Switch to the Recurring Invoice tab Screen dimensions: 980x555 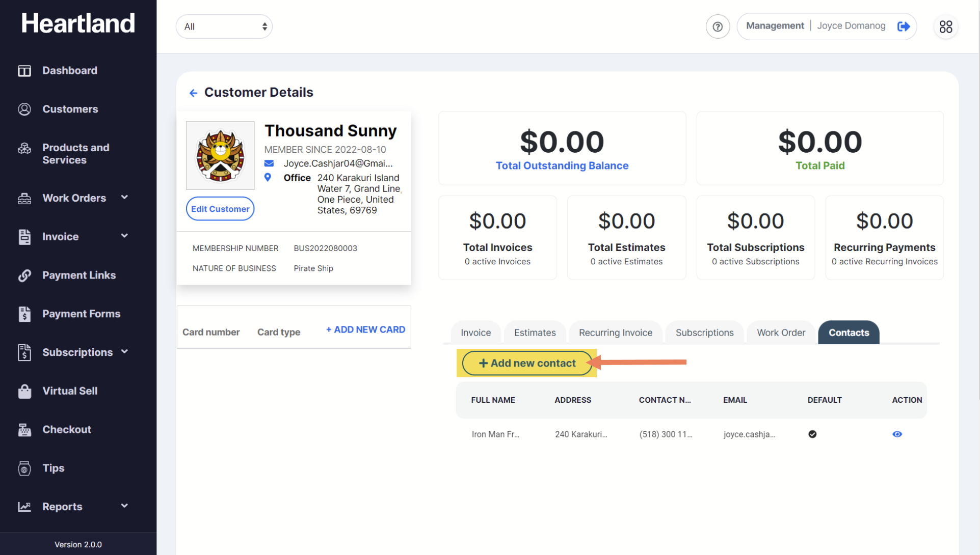[615, 332]
